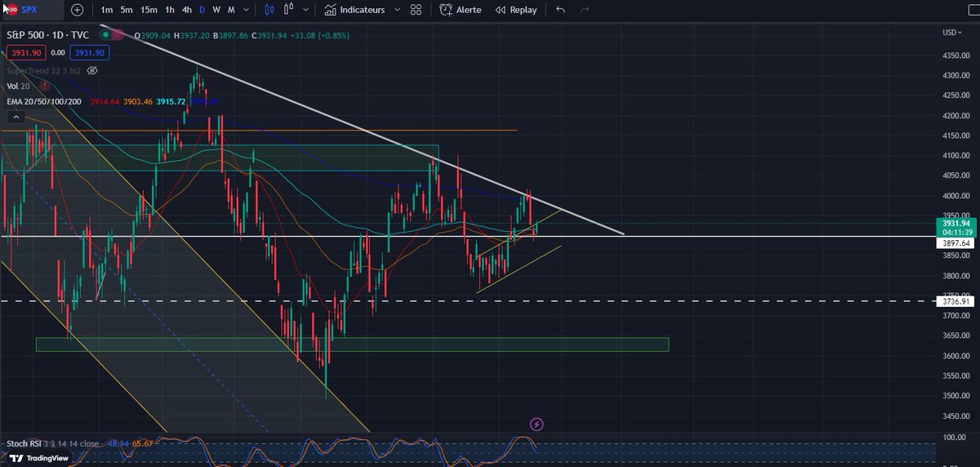Select the daily D timeframe

(203, 10)
